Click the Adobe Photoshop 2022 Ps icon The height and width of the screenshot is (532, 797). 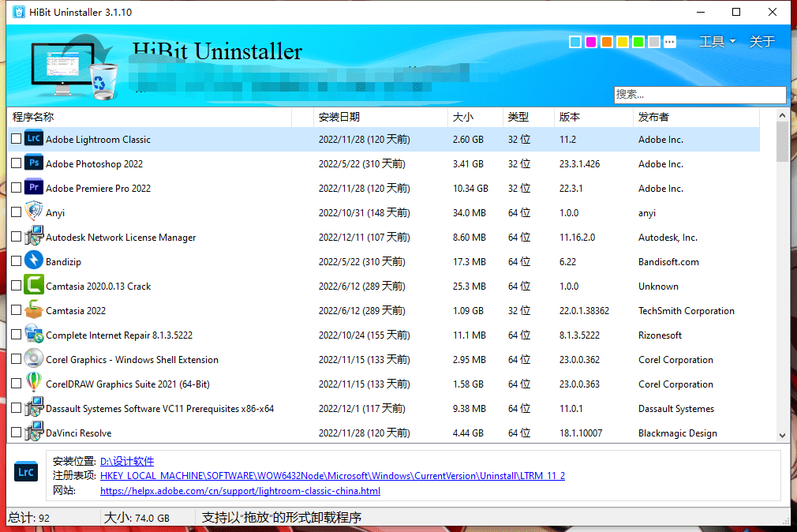[x=34, y=163]
